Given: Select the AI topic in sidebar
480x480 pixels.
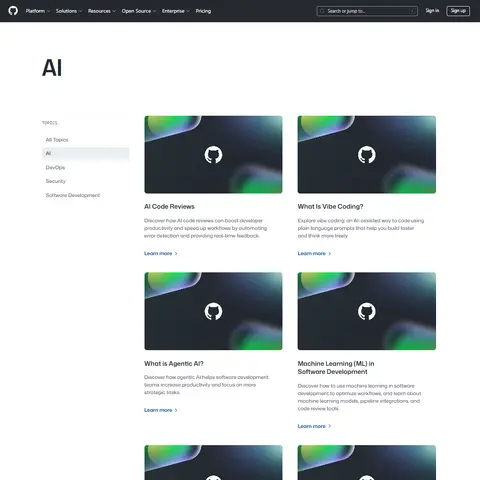Looking at the screenshot, I should point(85,153).
